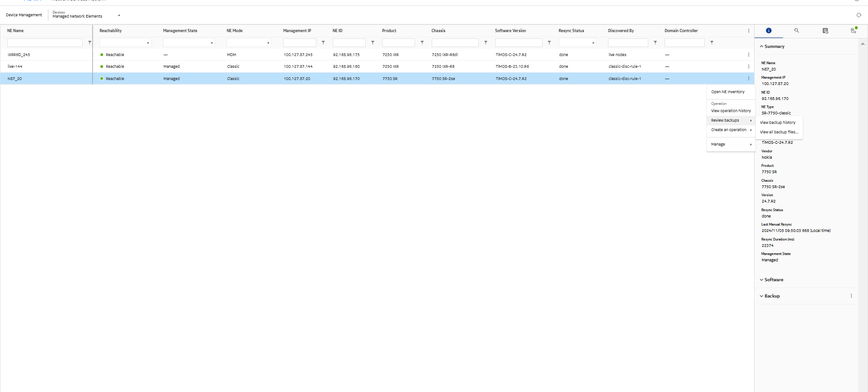Open the Resync Status filter dropdown

click(x=577, y=43)
